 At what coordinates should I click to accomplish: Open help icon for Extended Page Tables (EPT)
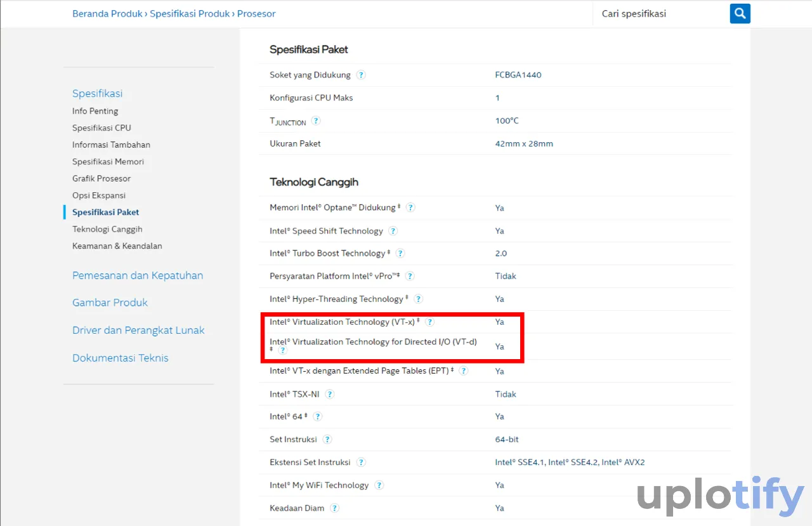coord(464,371)
